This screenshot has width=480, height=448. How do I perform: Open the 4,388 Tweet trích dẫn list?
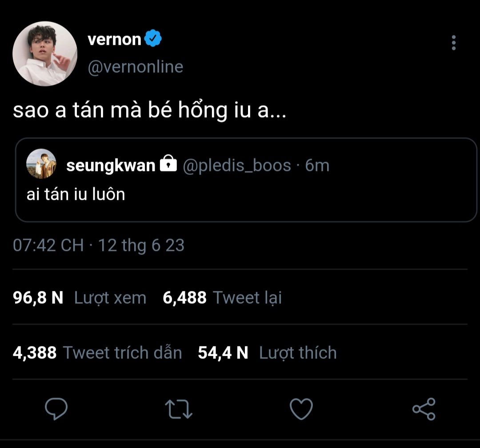[x=98, y=353]
